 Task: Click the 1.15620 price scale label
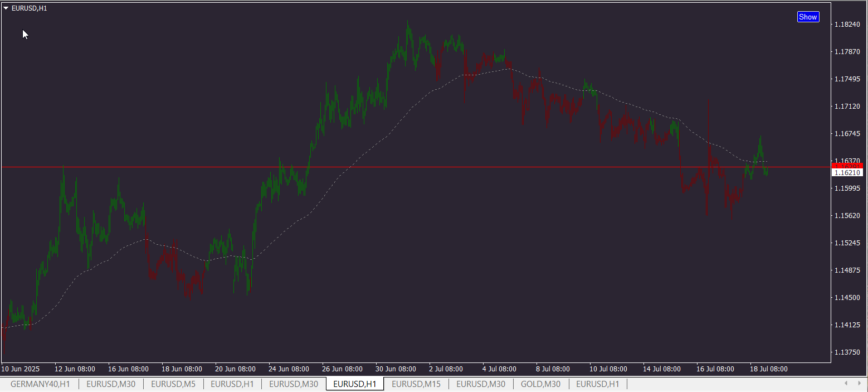coord(847,216)
